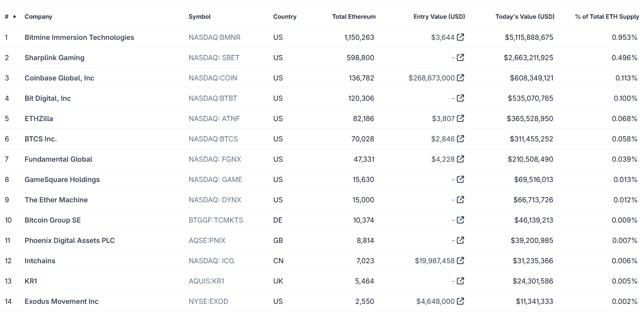Click external link icon in The Ether Machine row
The width and height of the screenshot is (644, 315).
(460, 200)
